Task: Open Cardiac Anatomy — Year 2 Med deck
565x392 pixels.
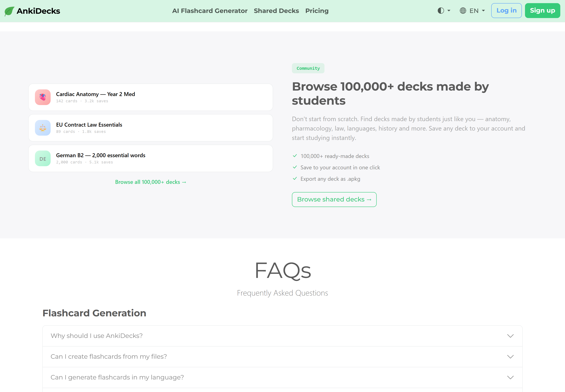Action: pyautogui.click(x=150, y=97)
